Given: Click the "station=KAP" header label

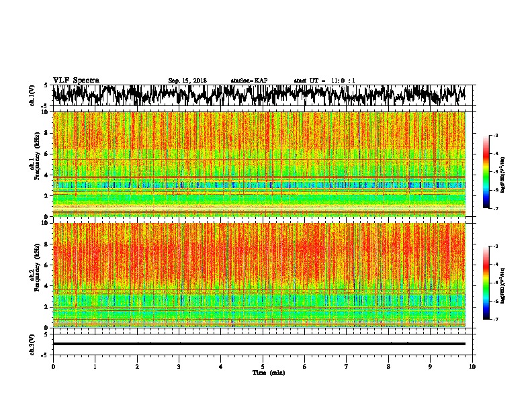Looking at the screenshot, I should click(x=249, y=81).
